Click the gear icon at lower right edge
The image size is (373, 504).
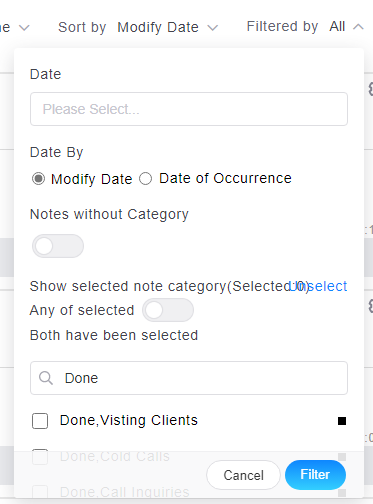tap(370, 306)
